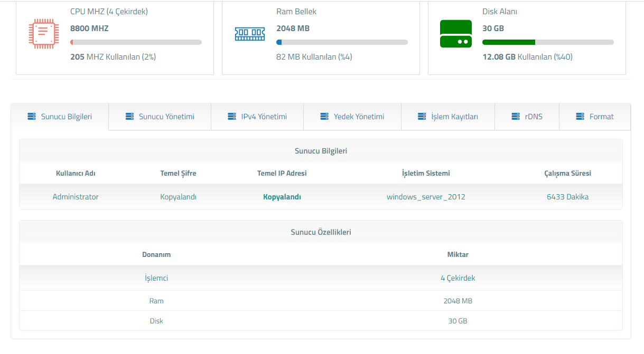
Task: Click the green disk drive icon
Action: click(455, 34)
